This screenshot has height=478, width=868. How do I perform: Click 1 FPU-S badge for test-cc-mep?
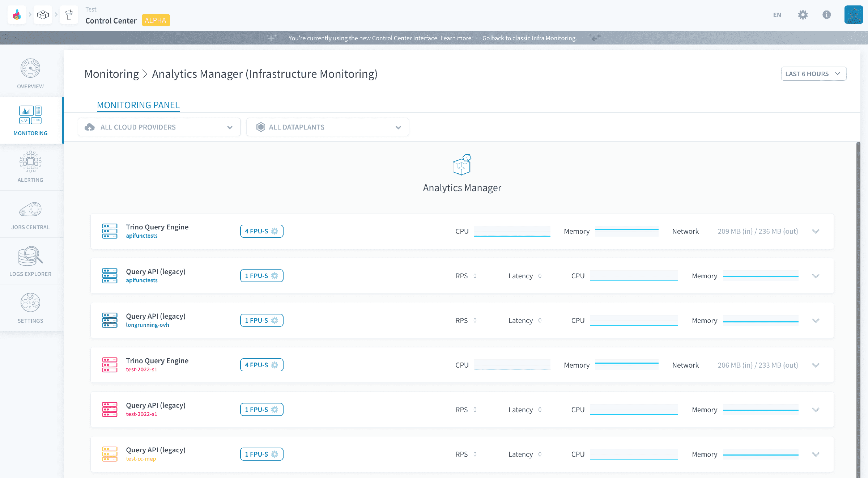[261, 454]
